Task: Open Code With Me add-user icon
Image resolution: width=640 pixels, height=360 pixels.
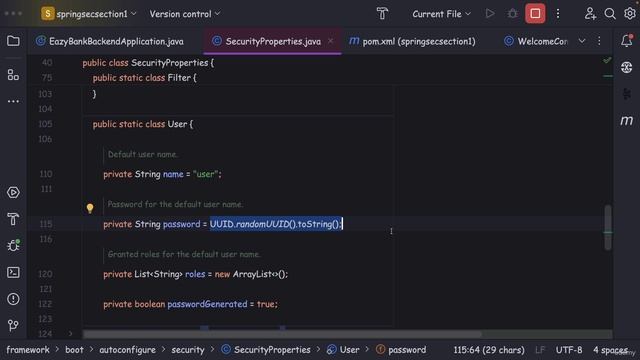Action: pyautogui.click(x=590, y=14)
